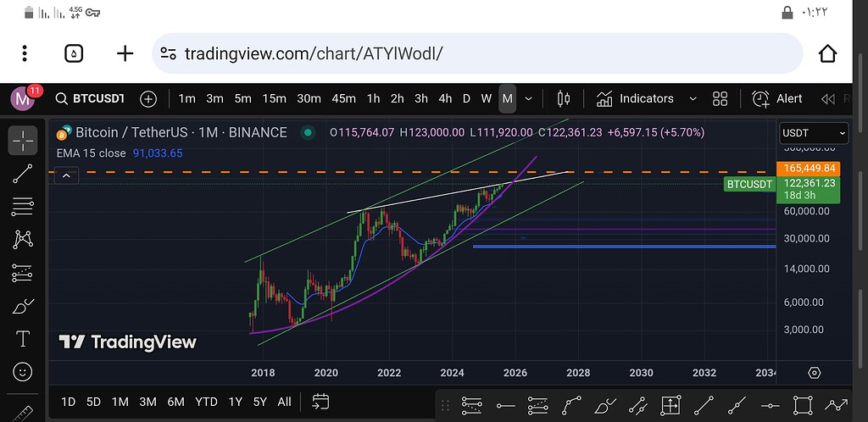Expand the Indicators favorites chevron
Screen dimensions: 868x422
click(693, 99)
